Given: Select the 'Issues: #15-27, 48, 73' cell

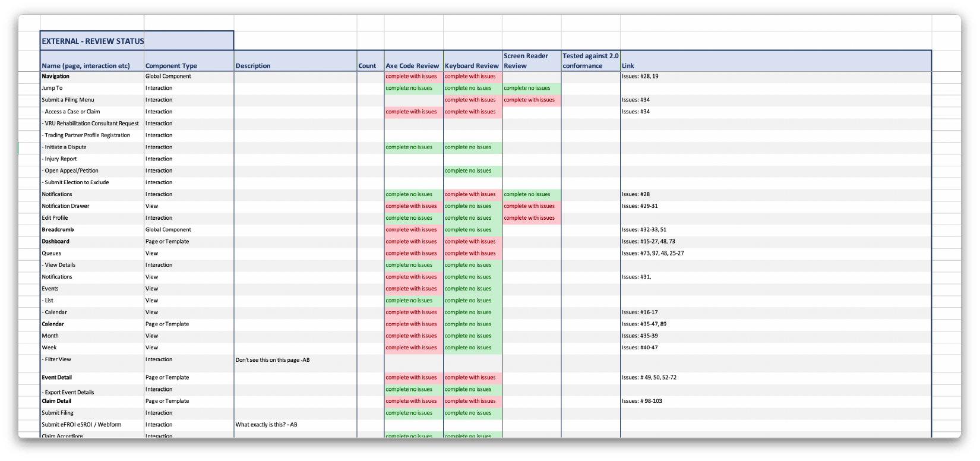Looking at the screenshot, I should [776, 242].
